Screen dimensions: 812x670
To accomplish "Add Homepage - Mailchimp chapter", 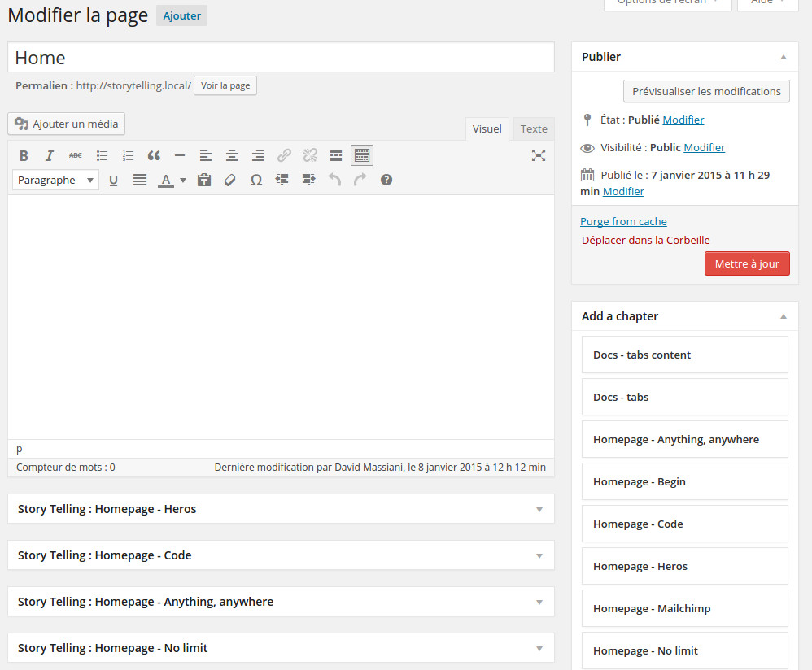I will tap(684, 608).
